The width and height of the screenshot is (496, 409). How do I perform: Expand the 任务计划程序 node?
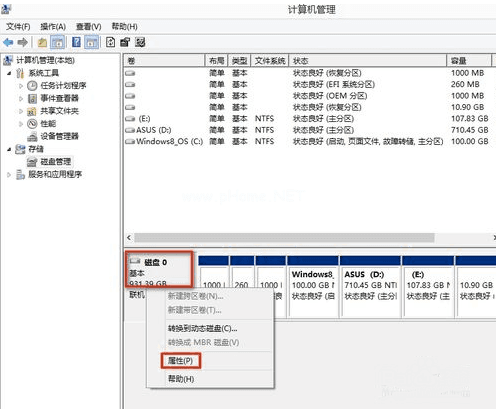coord(21,86)
